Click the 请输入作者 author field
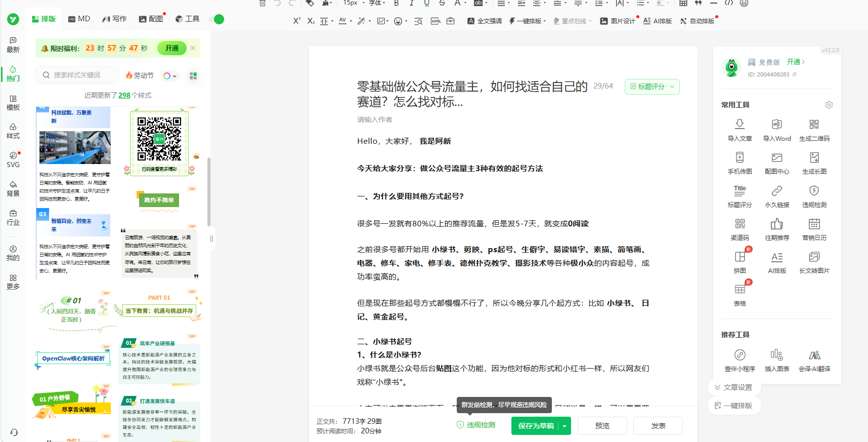 [x=375, y=119]
